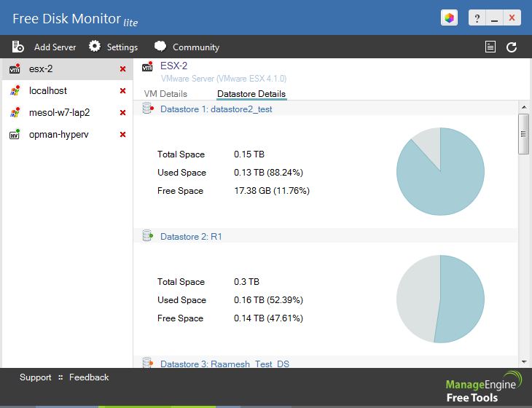
Task: Click the vertical scrollbar thumb
Action: point(523,134)
